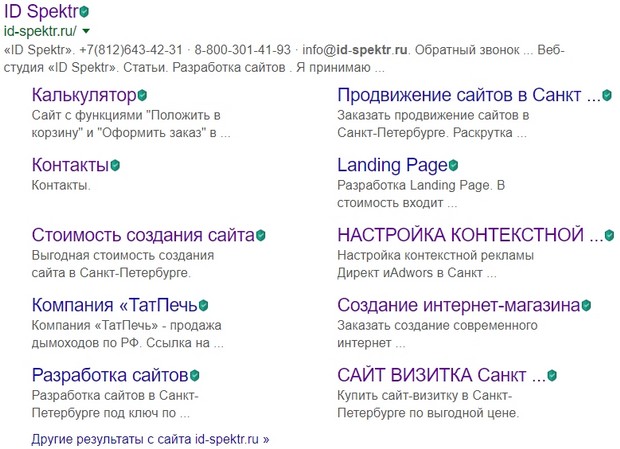
Task: Open НАСТРОЙКА КОНТЕКСТНОЙ sitelink
Action: point(471,235)
